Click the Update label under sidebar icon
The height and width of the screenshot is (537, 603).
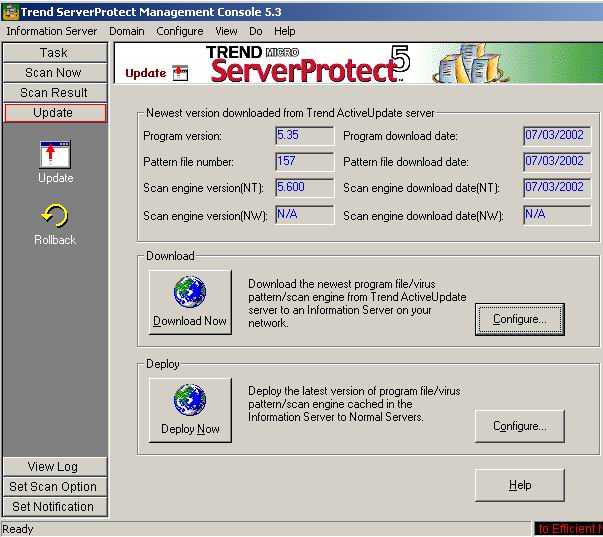[55, 178]
